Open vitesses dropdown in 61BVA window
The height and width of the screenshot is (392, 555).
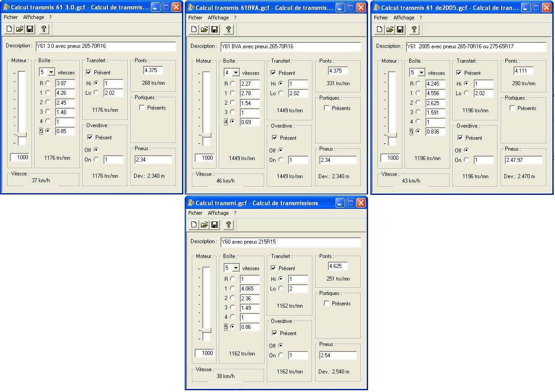click(x=236, y=73)
